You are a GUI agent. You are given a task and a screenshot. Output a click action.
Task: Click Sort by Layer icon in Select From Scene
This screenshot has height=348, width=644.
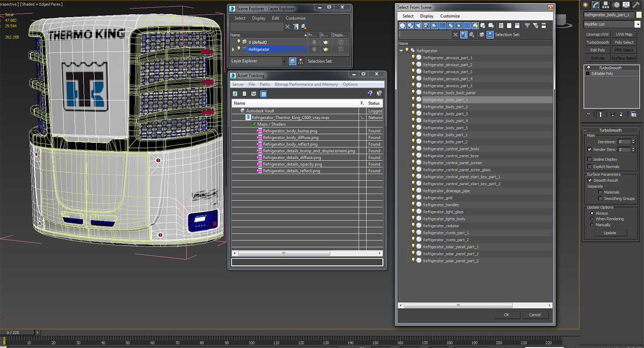coord(482,35)
